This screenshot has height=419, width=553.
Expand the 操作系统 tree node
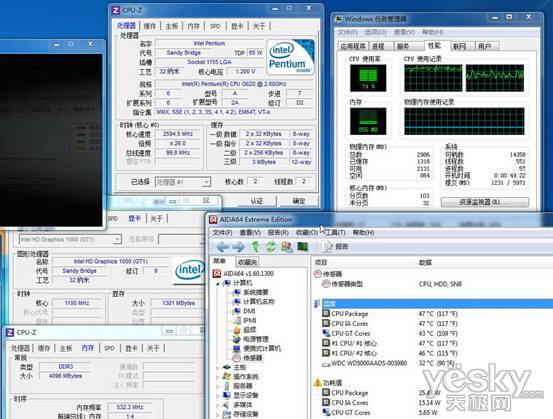click(218, 377)
